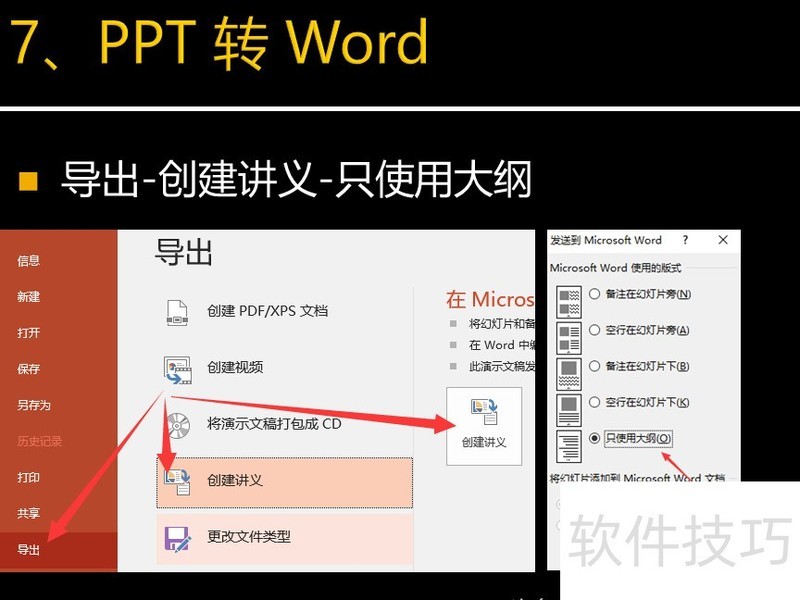Select radio 备注在幻灯片下(B)
This screenshot has height=600, width=800.
tap(594, 366)
